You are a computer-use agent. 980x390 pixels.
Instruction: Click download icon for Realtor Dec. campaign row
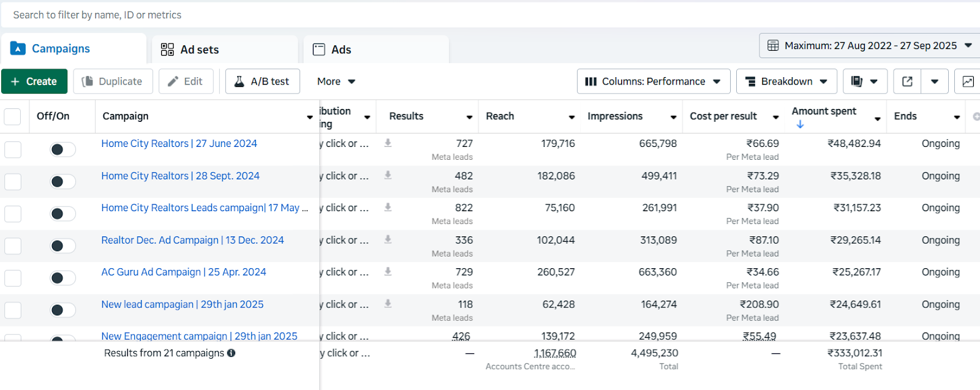(388, 240)
